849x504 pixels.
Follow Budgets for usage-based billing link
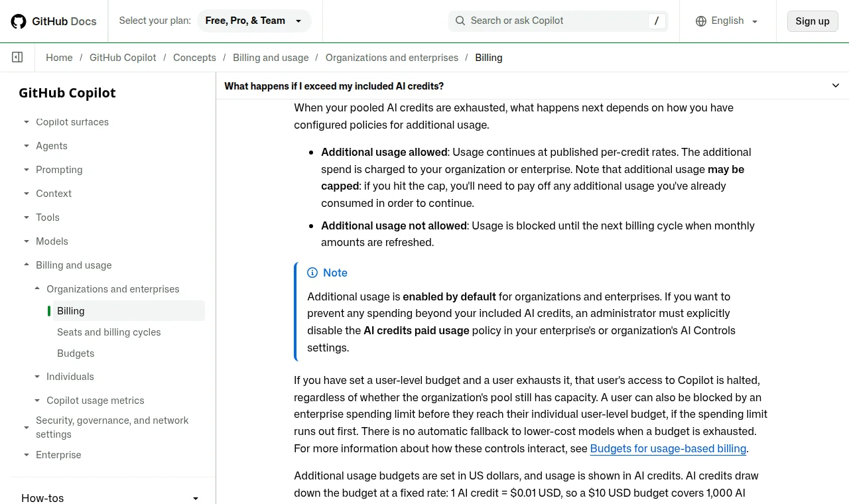click(668, 448)
